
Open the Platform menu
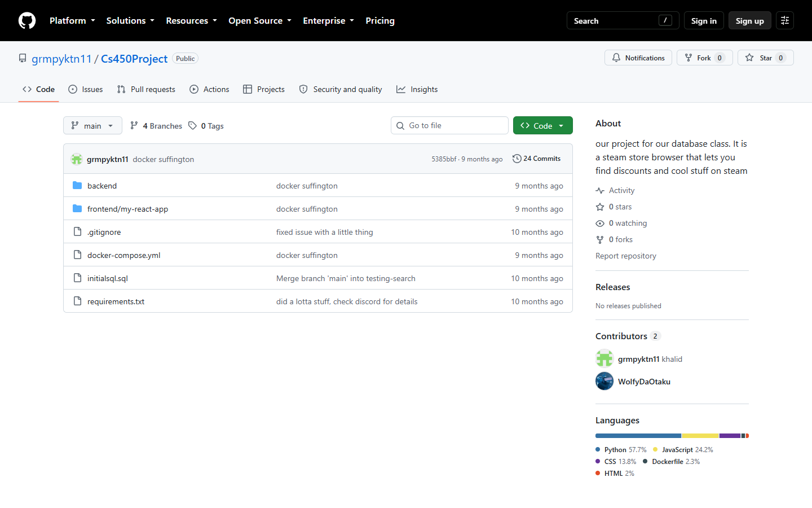tap(72, 21)
